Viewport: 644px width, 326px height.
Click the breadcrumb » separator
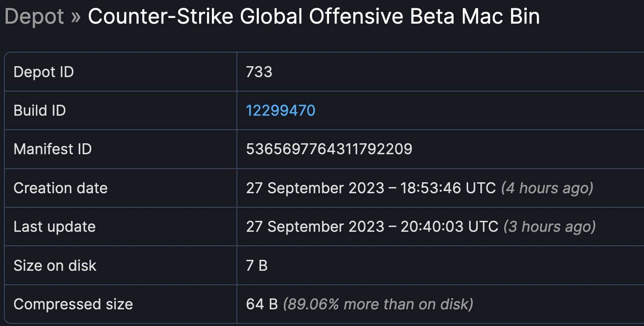click(76, 17)
